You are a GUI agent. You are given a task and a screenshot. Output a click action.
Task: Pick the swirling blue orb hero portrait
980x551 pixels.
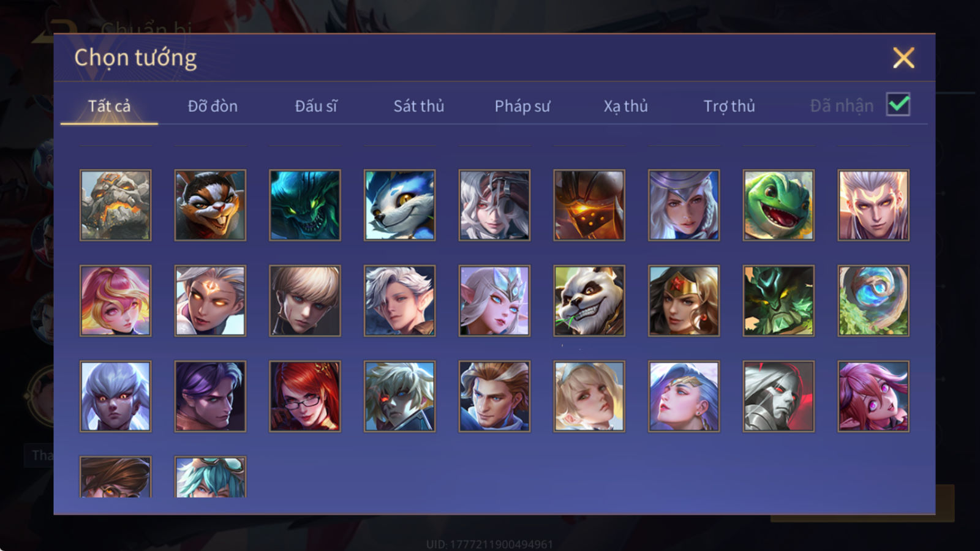873,301
